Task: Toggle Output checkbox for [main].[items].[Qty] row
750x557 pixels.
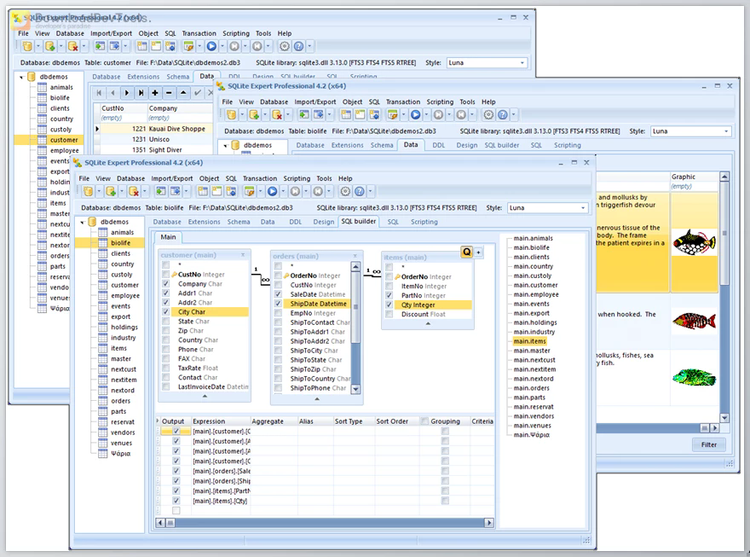Action: (x=176, y=501)
